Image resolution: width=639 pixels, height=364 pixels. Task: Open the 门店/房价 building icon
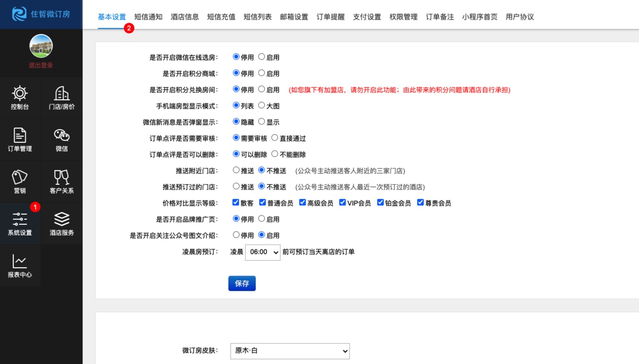click(62, 94)
